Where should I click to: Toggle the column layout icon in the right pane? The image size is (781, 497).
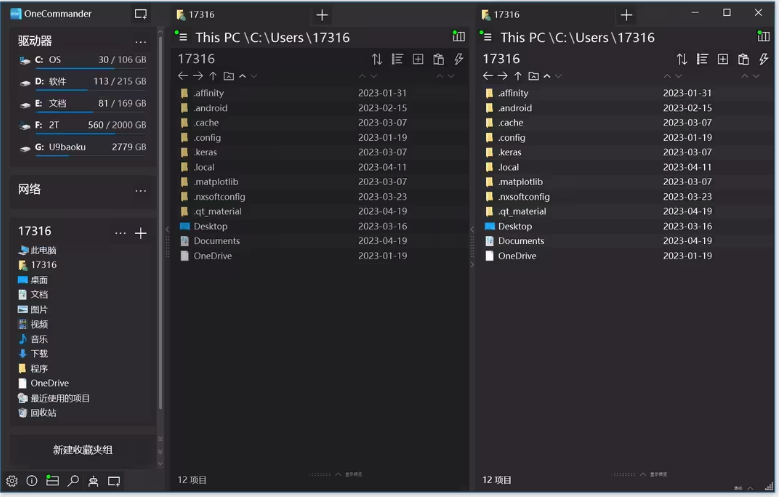point(763,36)
